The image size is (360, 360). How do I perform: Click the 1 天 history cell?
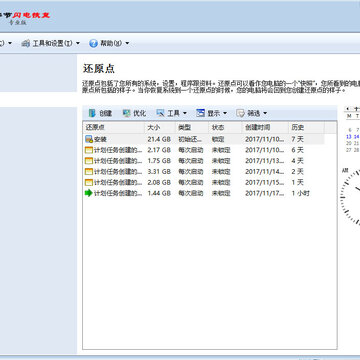click(298, 182)
